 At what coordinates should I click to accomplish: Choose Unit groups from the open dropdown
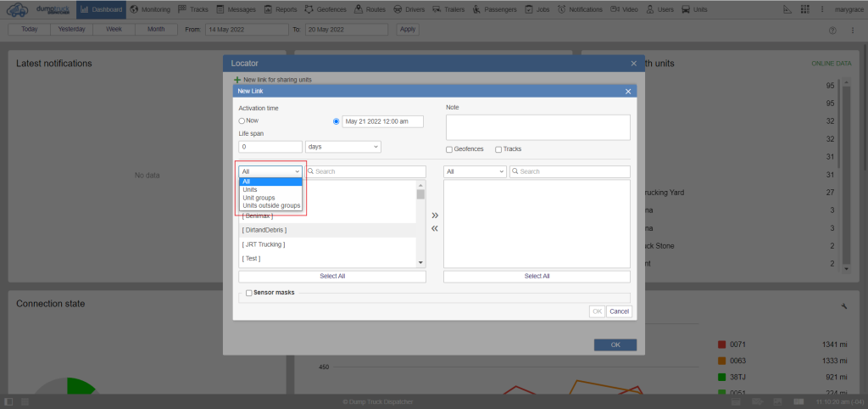click(261, 198)
